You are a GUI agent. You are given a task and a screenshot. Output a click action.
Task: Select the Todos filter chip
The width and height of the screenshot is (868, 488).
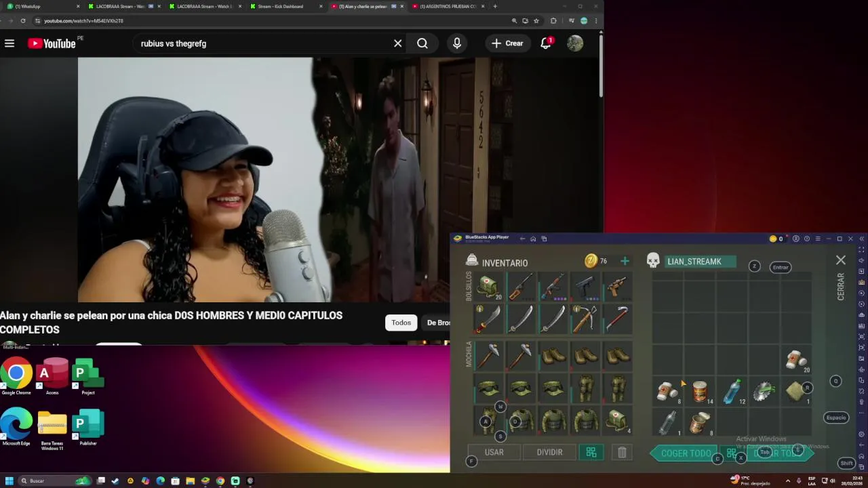pos(401,323)
